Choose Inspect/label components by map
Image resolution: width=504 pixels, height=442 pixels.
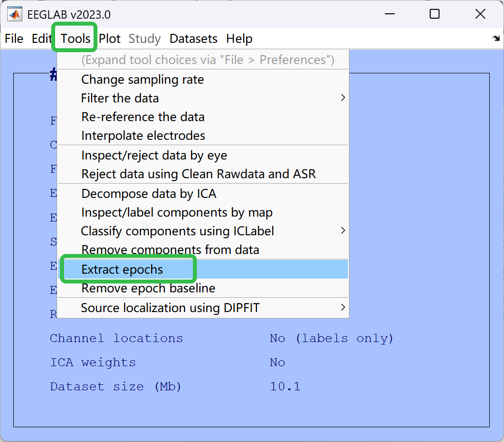[x=203, y=213]
